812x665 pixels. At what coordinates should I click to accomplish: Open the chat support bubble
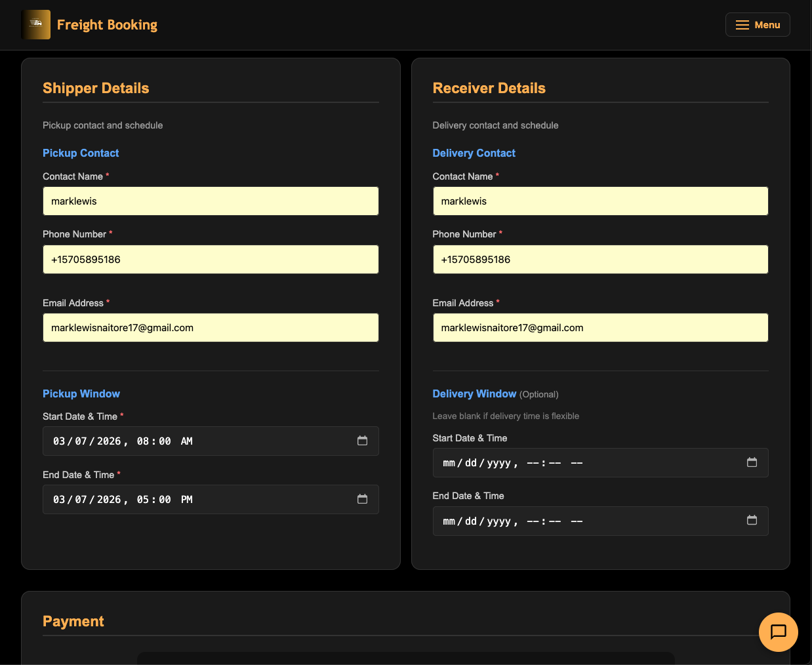778,632
